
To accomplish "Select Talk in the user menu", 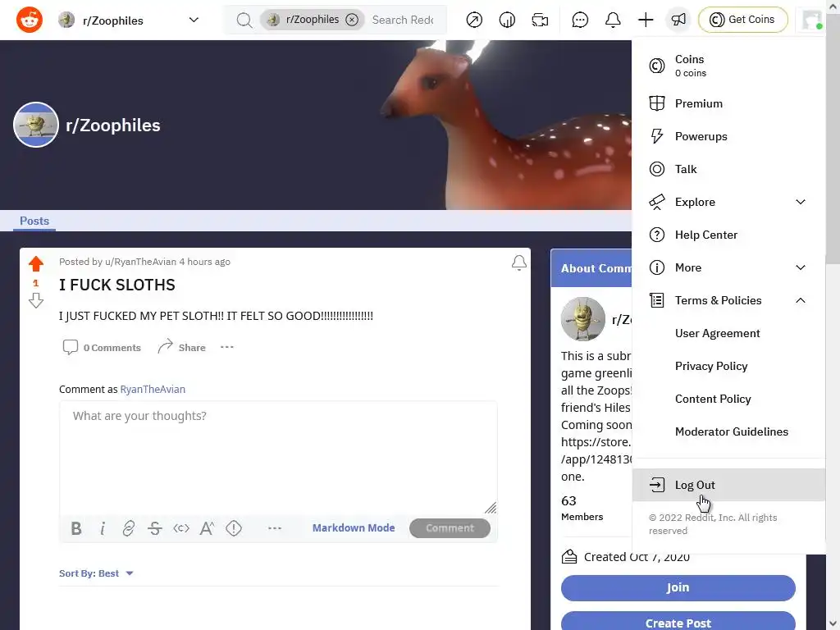I will tap(728, 169).
